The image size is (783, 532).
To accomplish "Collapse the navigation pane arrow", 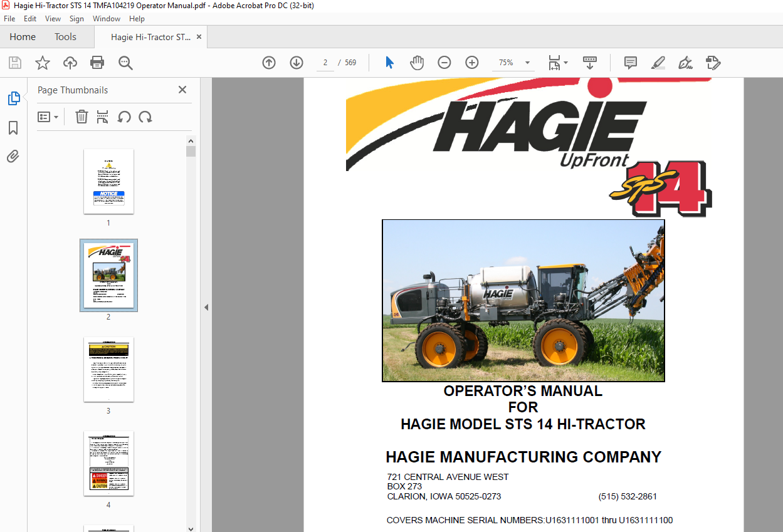I will 206,307.
